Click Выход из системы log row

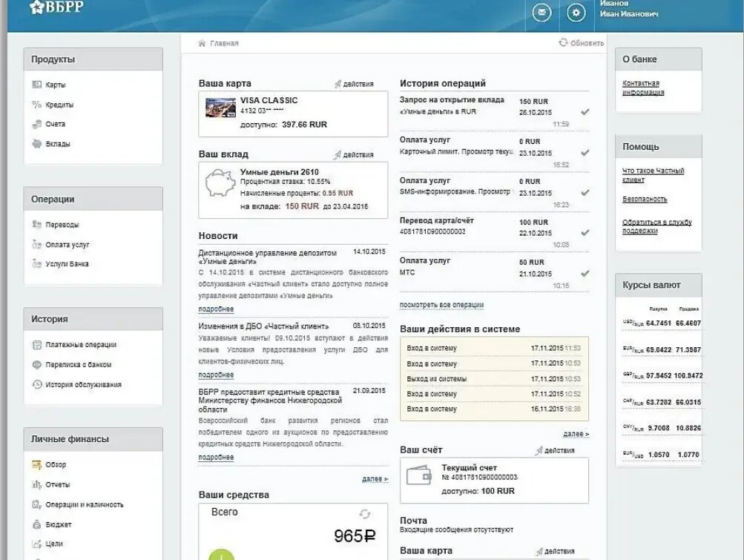pyautogui.click(x=494, y=379)
